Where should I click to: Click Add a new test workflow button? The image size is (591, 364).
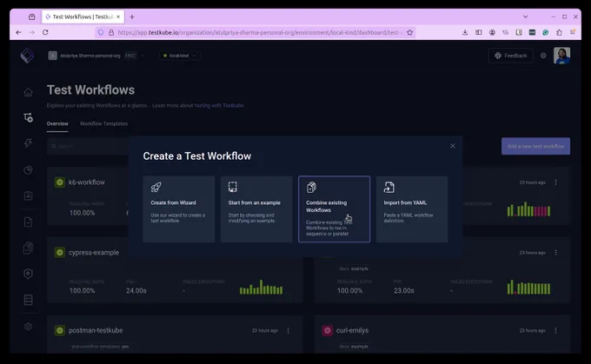click(x=535, y=146)
